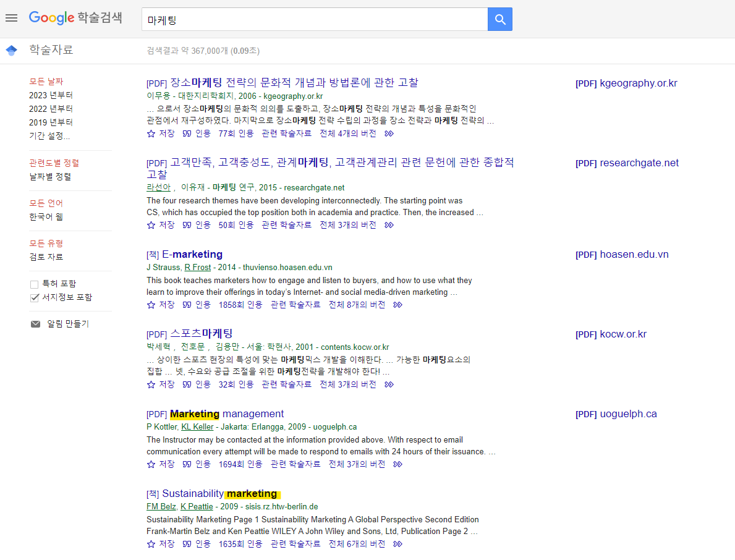Viewport: 735px width, 560px height.
Task: Click save star for Sustainability marketing result
Action: (x=151, y=543)
